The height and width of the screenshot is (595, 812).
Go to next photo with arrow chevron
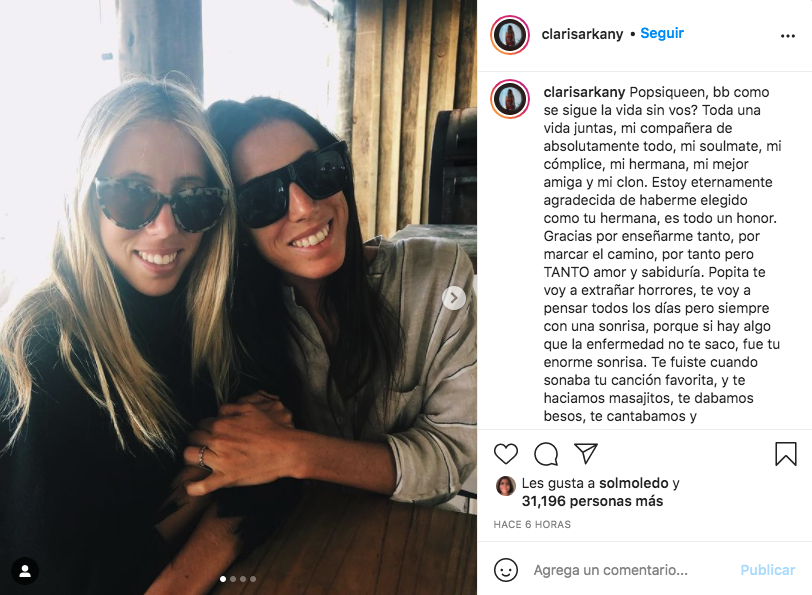454,298
